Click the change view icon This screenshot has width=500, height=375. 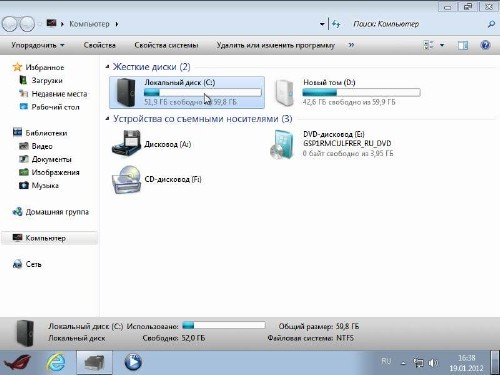(429, 45)
